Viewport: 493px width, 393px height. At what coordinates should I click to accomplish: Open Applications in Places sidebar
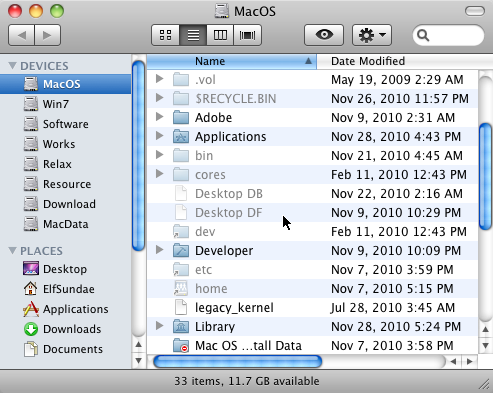pos(66,309)
